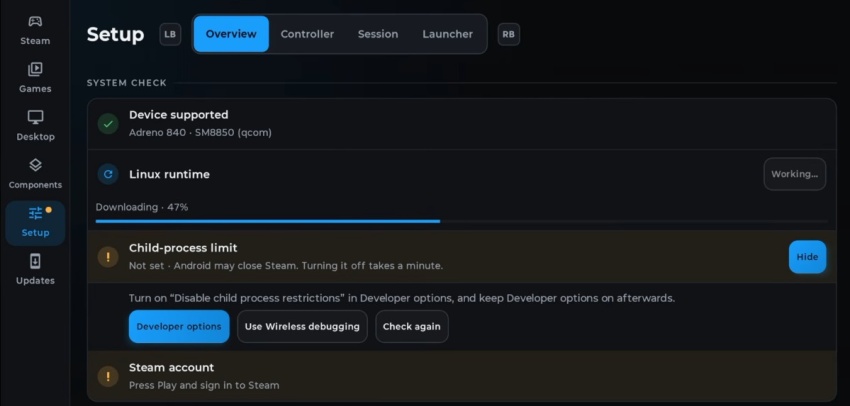
Task: Click the Linux runtime row title
Action: click(x=169, y=175)
